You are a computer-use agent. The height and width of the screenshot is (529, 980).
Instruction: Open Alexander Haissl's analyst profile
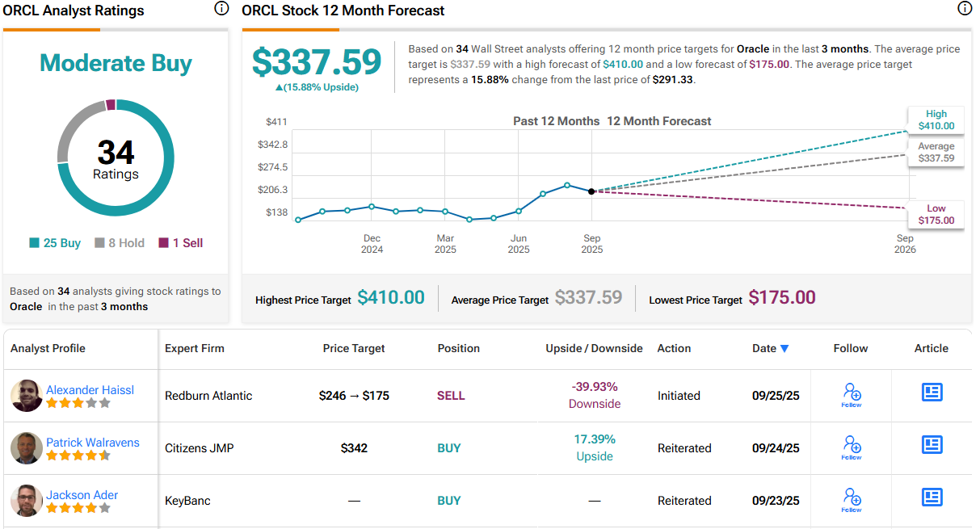[90, 390]
